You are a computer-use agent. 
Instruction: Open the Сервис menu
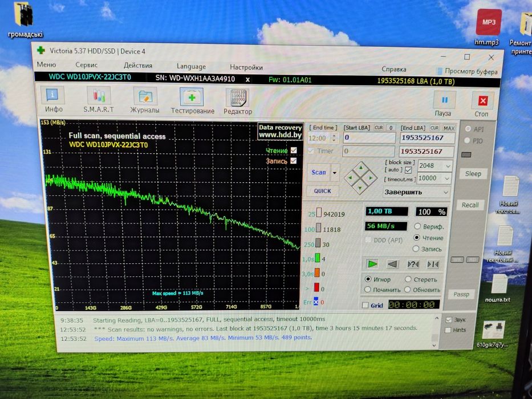86,65
